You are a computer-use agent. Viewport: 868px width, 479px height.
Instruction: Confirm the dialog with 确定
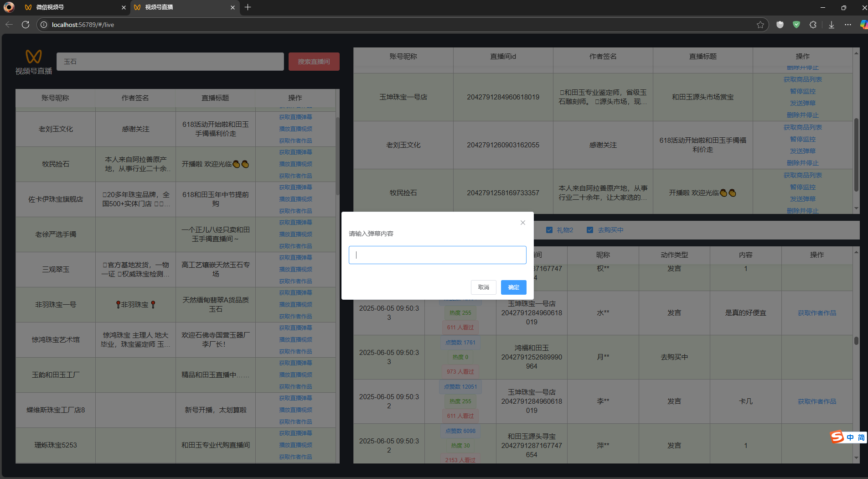pyautogui.click(x=513, y=287)
